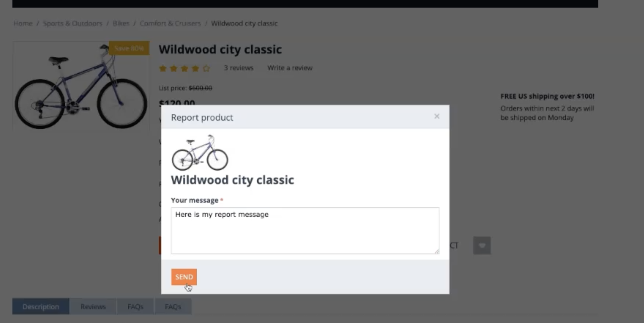Click the FREE US shipping over $100! text
This screenshot has width=644, height=323.
[x=547, y=96]
